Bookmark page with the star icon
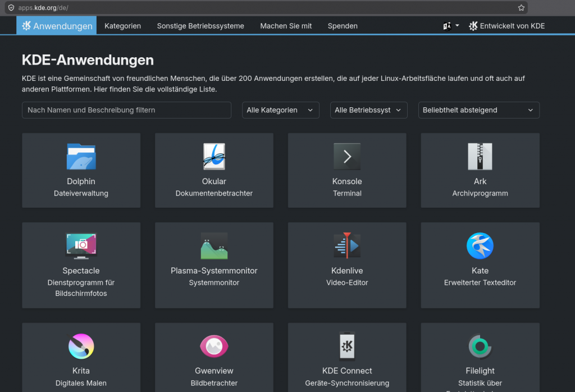Viewport: 575px width, 392px height. [x=521, y=8]
